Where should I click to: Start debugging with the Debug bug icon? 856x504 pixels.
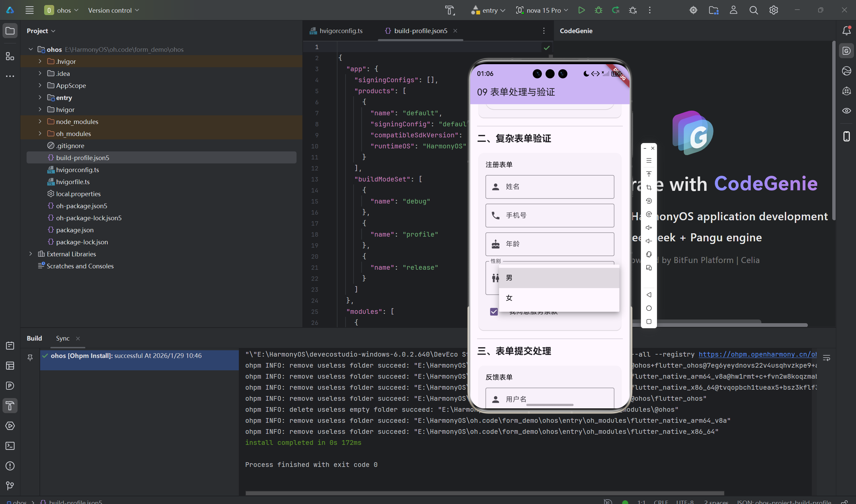click(598, 10)
